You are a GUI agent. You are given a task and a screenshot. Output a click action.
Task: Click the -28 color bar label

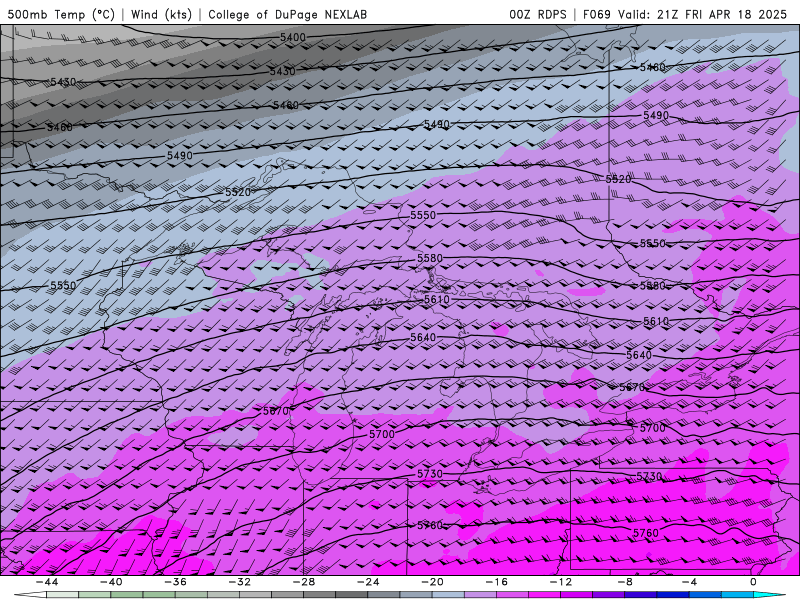tap(304, 582)
